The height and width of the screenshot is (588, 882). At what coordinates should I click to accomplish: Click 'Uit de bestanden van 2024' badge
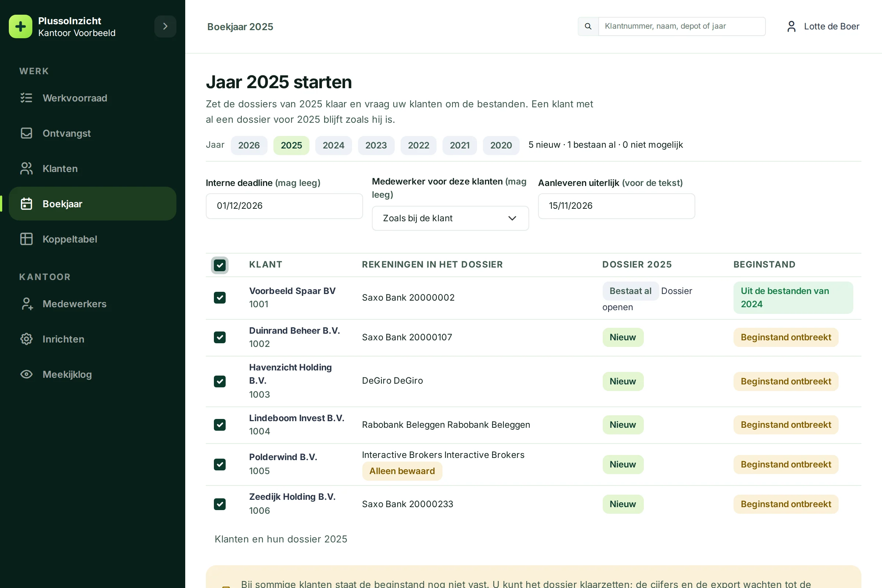(x=793, y=298)
